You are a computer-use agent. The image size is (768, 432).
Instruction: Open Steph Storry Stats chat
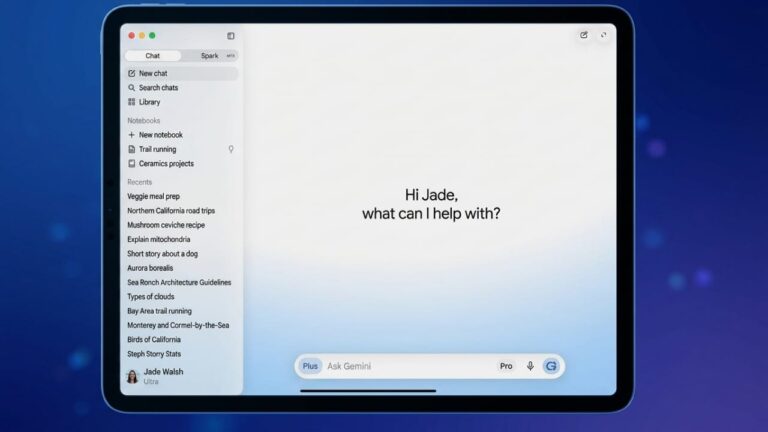click(154, 354)
